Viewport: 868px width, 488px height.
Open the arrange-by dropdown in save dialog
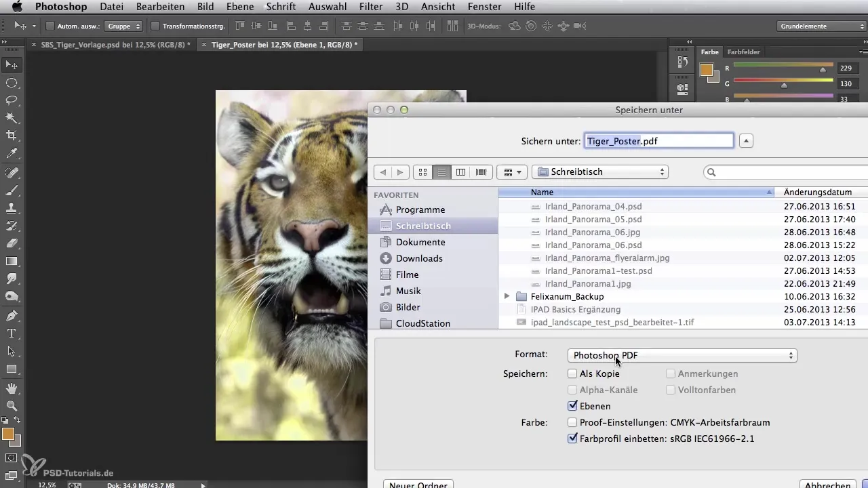[x=512, y=172]
